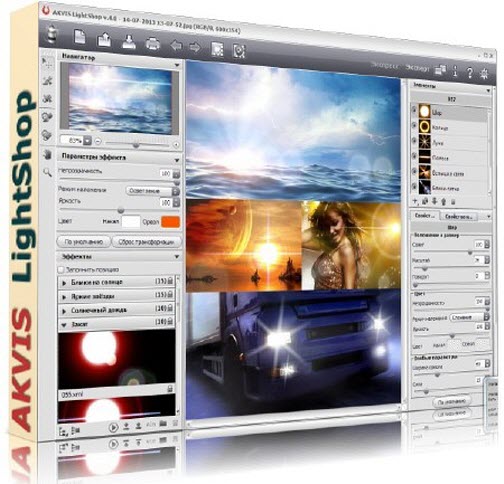Click the zoom slider handle in Навигатор
Viewport: 504px width, 484px height.
click(136, 145)
